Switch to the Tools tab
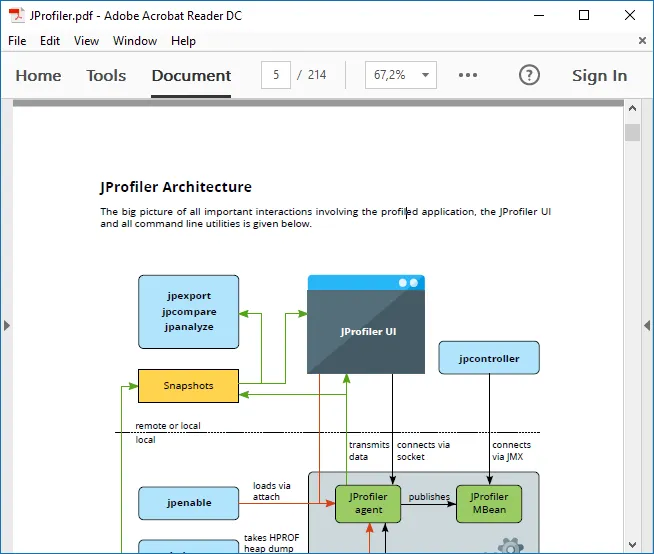Screen dimensions: 654x554 pos(106,76)
